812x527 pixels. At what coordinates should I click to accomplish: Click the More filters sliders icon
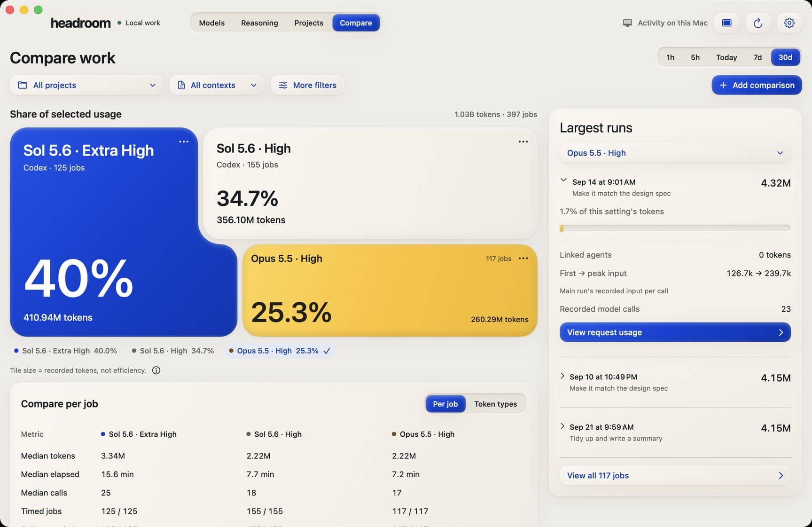pos(283,85)
